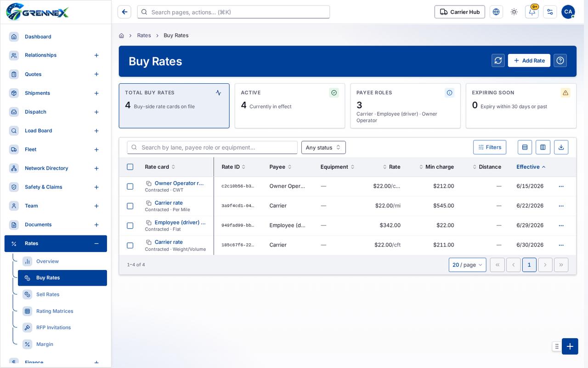Screen dimensions: 588x368
Task: Click the Carrier Hub button
Action: [460, 12]
